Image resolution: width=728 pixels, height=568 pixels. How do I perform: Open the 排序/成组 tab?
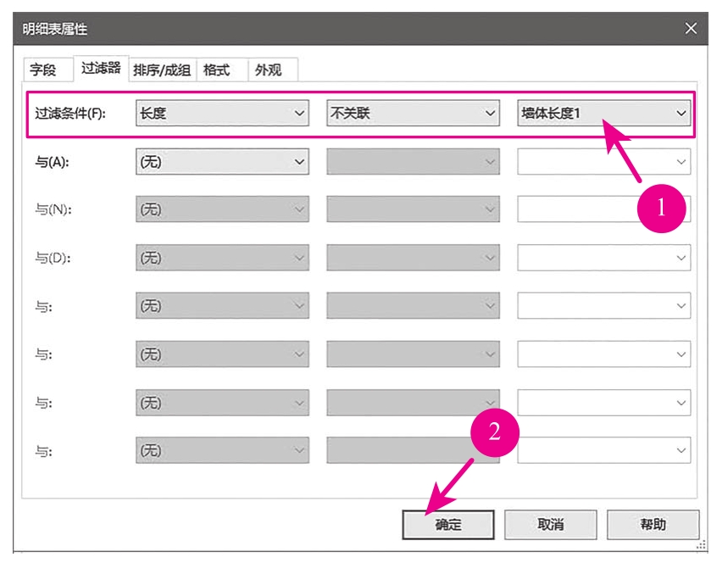163,70
